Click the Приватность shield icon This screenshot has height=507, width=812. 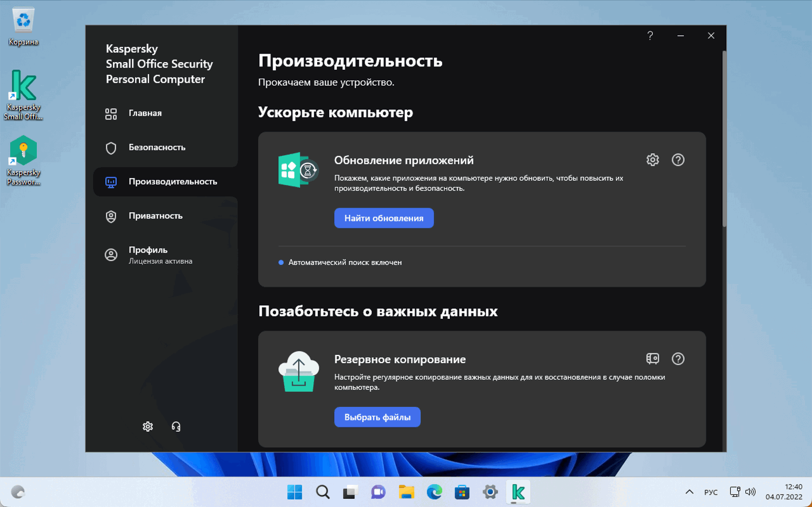tap(111, 216)
